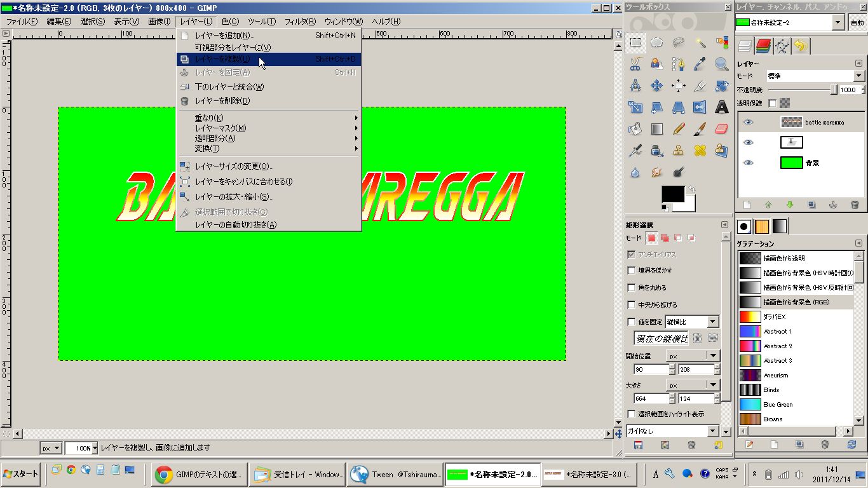Open the 色(C) menu
Image resolution: width=868 pixels, height=488 pixels.
pyautogui.click(x=230, y=22)
